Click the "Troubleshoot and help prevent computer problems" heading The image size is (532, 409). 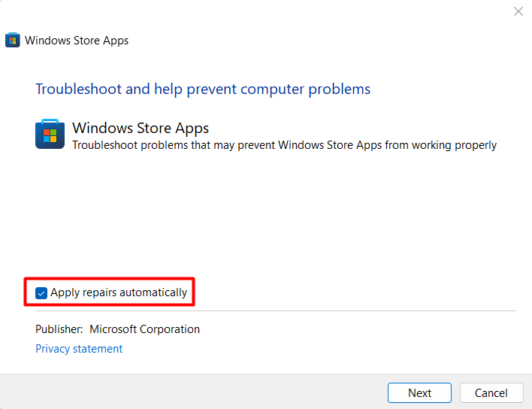[x=203, y=89]
